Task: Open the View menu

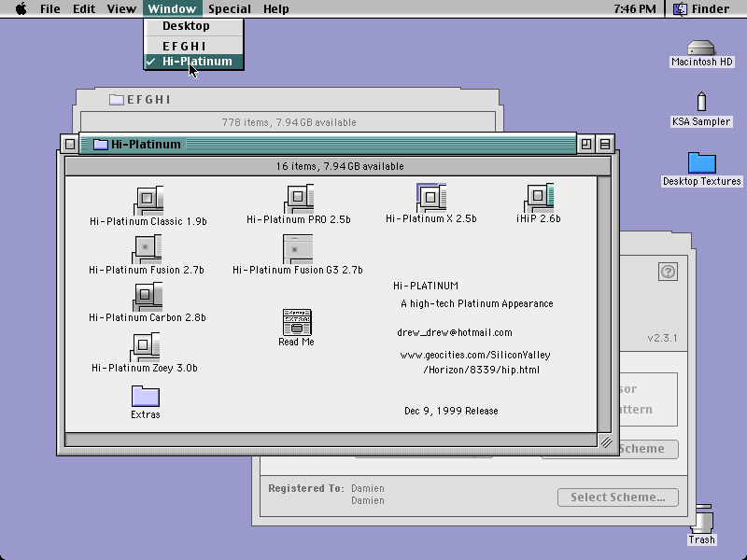Action: coord(121,8)
